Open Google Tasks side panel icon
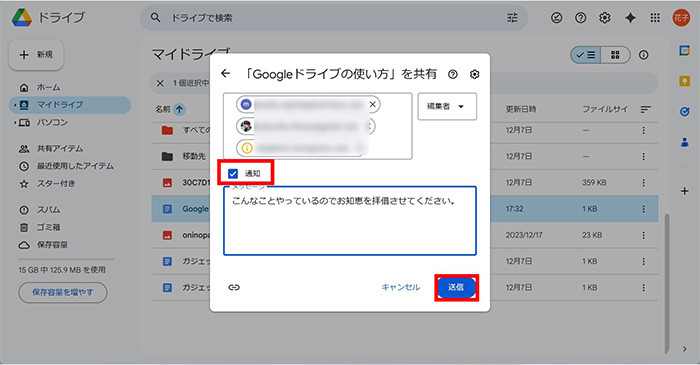700x365 pixels. (x=684, y=112)
